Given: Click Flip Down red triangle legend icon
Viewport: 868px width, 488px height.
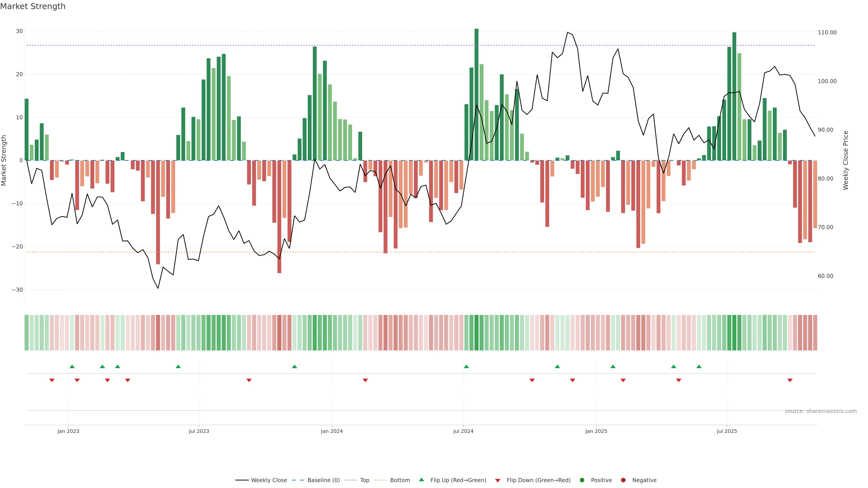Looking at the screenshot, I should (x=498, y=481).
